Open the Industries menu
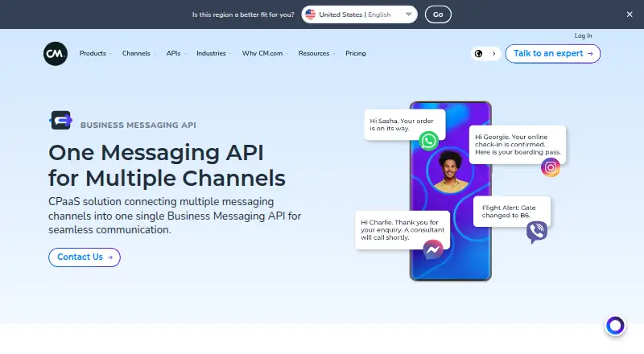 tap(214, 53)
